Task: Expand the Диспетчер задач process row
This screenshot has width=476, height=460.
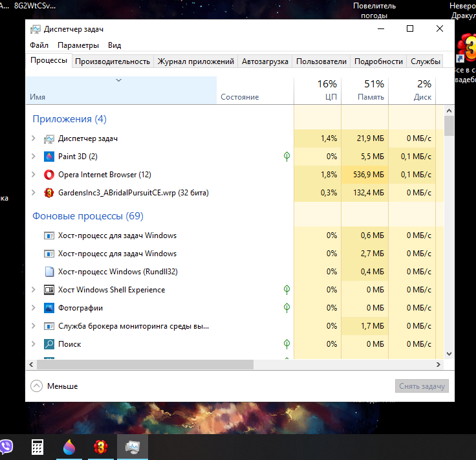Action: 34,138
